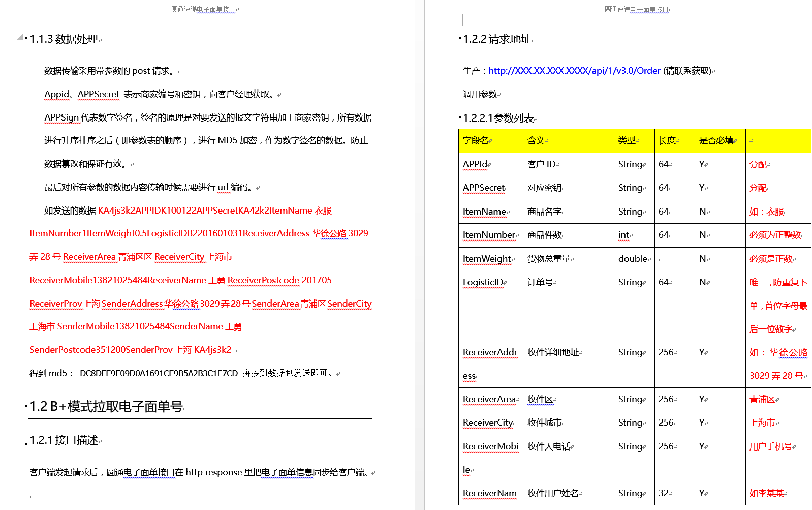Viewport: 812px width, 510px height.
Task: Click the word 'Appid' in the body text
Action: tap(56, 94)
